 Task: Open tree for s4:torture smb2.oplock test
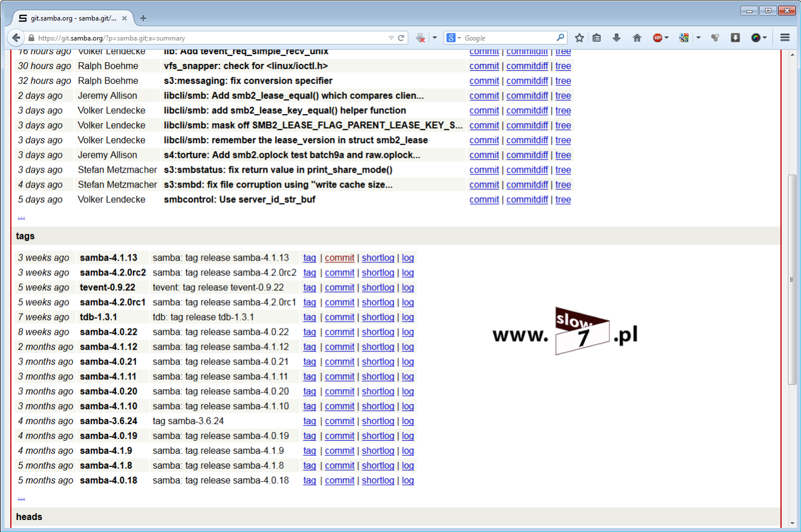(563, 155)
